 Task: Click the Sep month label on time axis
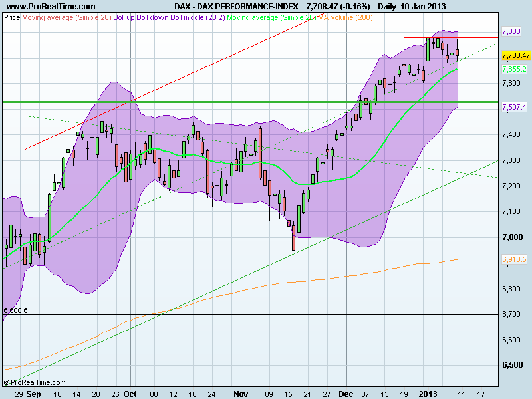(x=34, y=394)
